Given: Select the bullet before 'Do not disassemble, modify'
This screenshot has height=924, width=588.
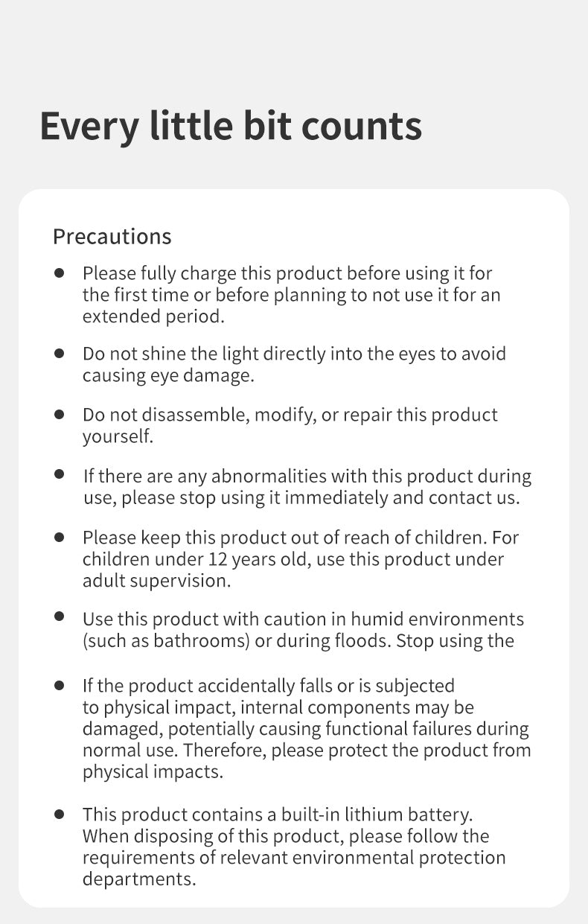Looking at the screenshot, I should 60,414.
